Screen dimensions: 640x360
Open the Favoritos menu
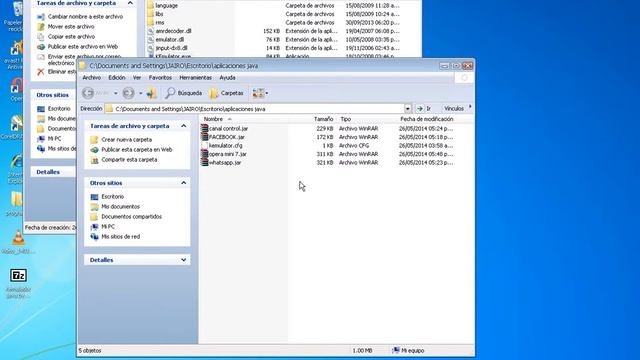160,78
